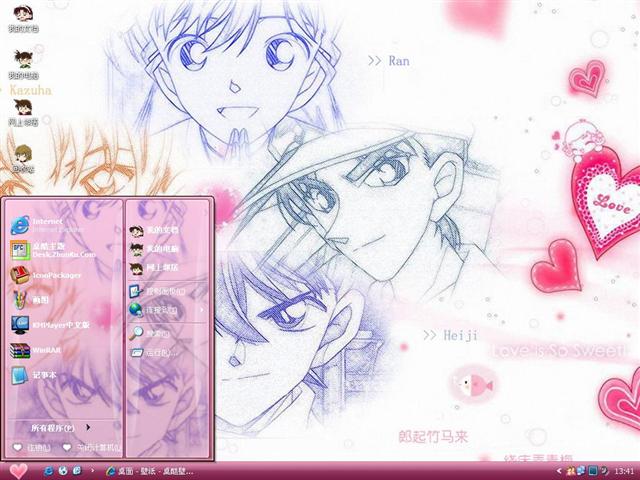Click the 关闭计算机(U) shut down button
The width and height of the screenshot is (640, 480).
point(92,448)
